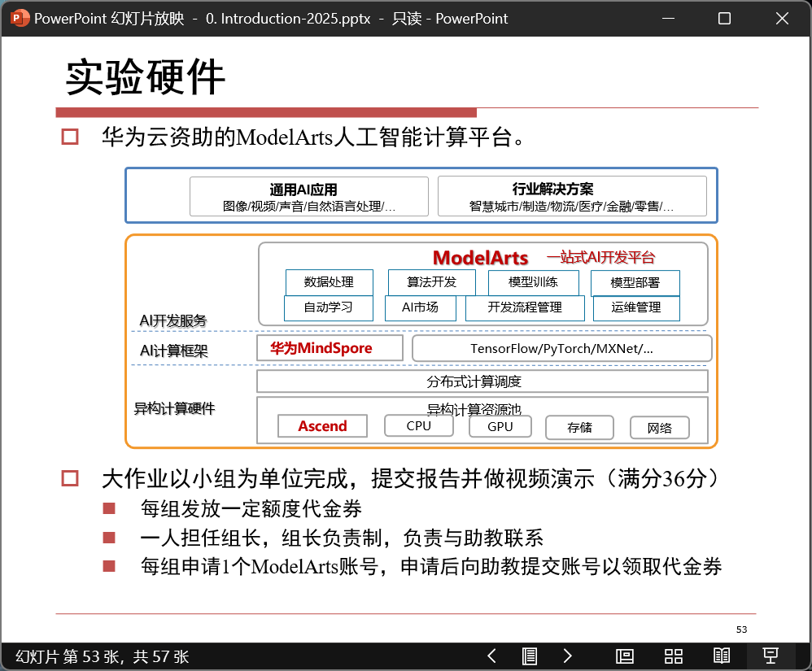The image size is (812, 671).
Task: Click the 大作业以小组为单位完成 bullet text
Action: coord(412,479)
